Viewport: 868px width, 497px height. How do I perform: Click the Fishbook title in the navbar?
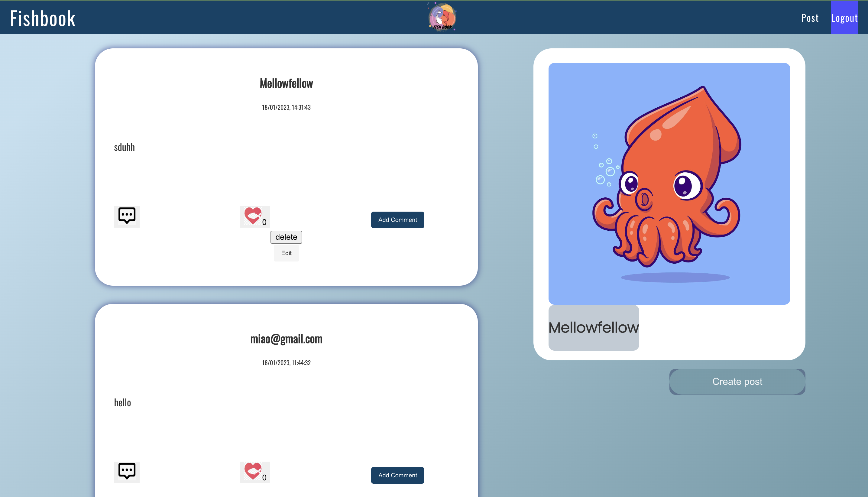point(43,18)
